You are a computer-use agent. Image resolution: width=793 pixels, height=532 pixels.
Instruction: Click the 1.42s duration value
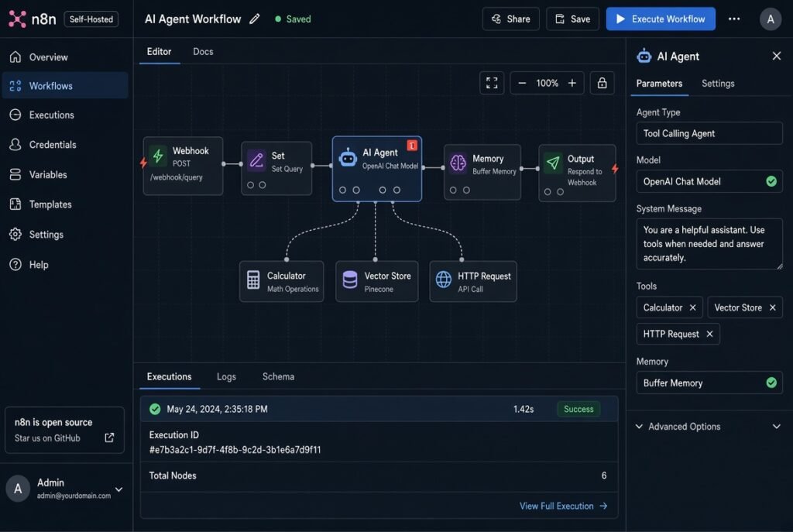(524, 409)
